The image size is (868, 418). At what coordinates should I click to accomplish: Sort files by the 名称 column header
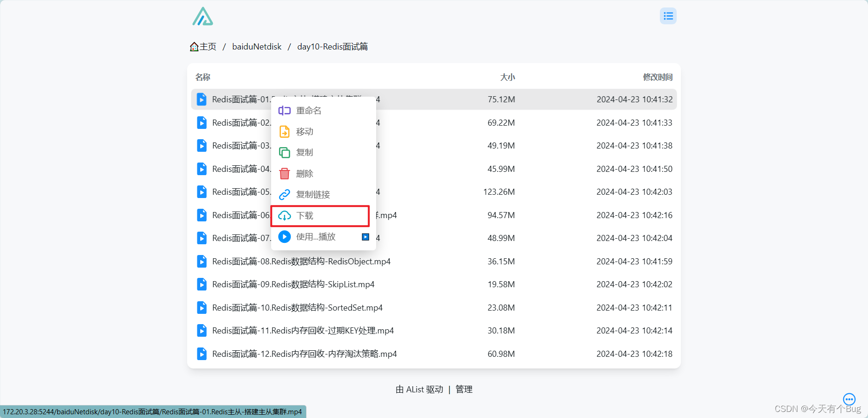coord(203,77)
